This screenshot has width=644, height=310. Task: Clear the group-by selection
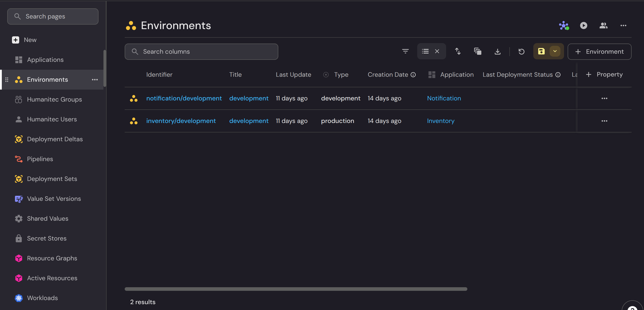click(437, 51)
